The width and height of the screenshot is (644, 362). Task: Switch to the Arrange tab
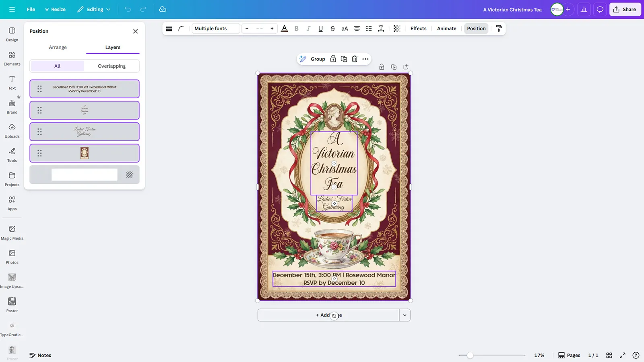point(58,47)
